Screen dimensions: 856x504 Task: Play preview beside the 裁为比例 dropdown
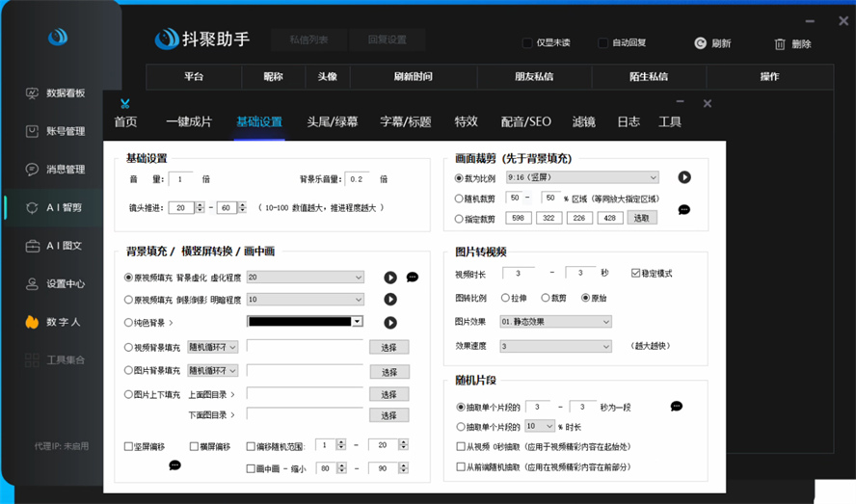[x=684, y=177]
